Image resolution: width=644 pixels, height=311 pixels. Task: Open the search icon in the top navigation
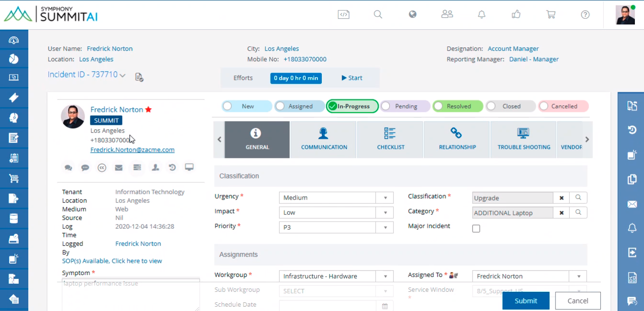[x=378, y=14]
